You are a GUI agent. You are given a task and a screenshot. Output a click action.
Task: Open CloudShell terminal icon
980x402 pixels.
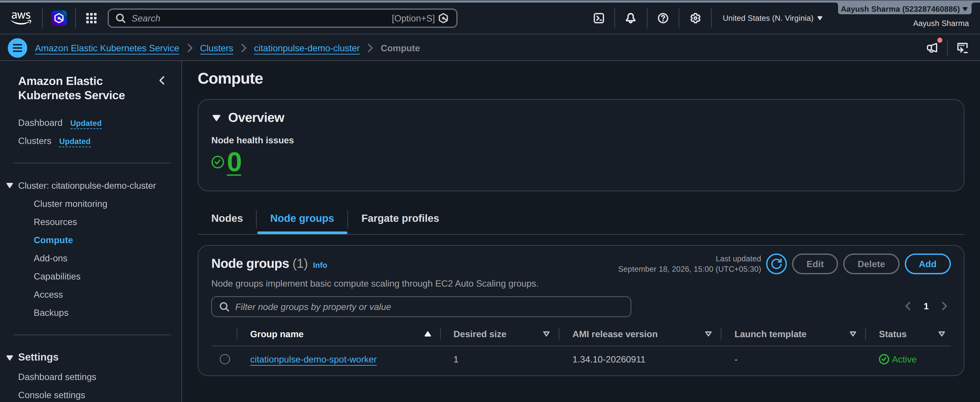599,18
